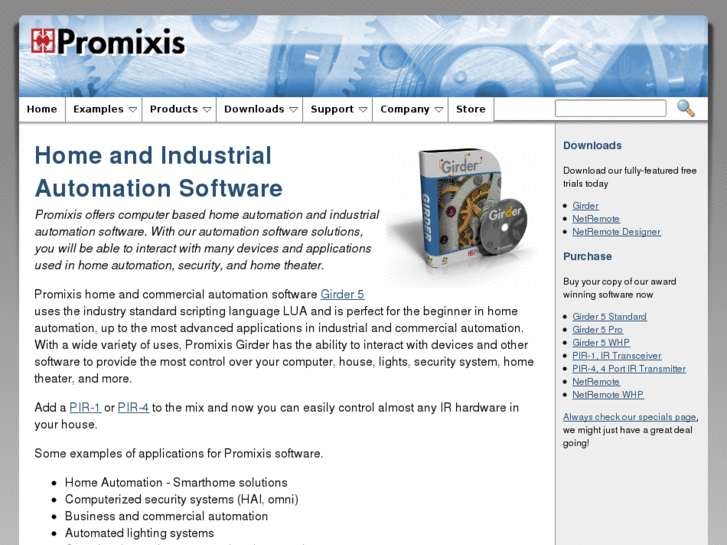Expand the Company dropdown arrow
Screen dimensions: 727x545
point(439,110)
